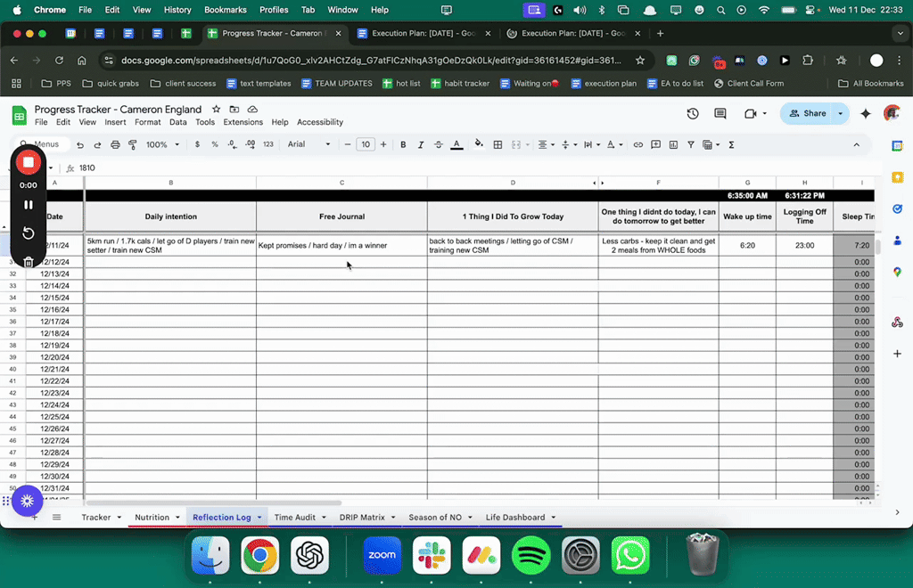Open the Arial font dropdown
The height and width of the screenshot is (588, 913).
point(309,144)
